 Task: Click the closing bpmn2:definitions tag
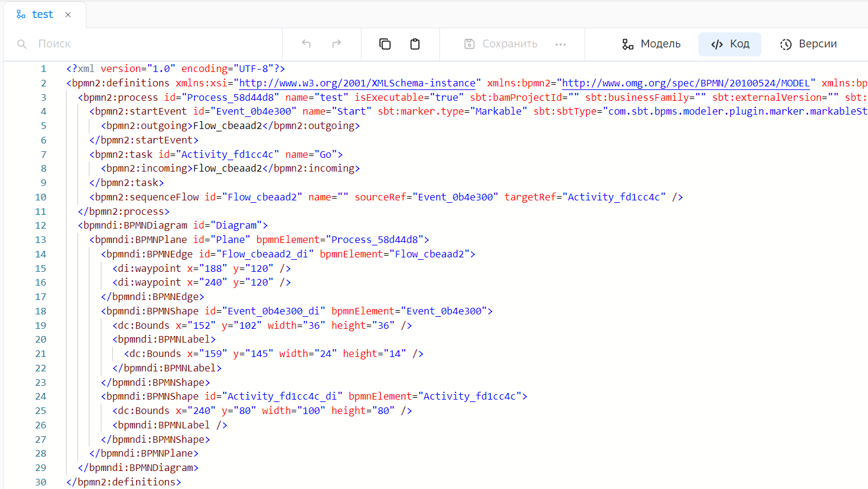tap(123, 482)
